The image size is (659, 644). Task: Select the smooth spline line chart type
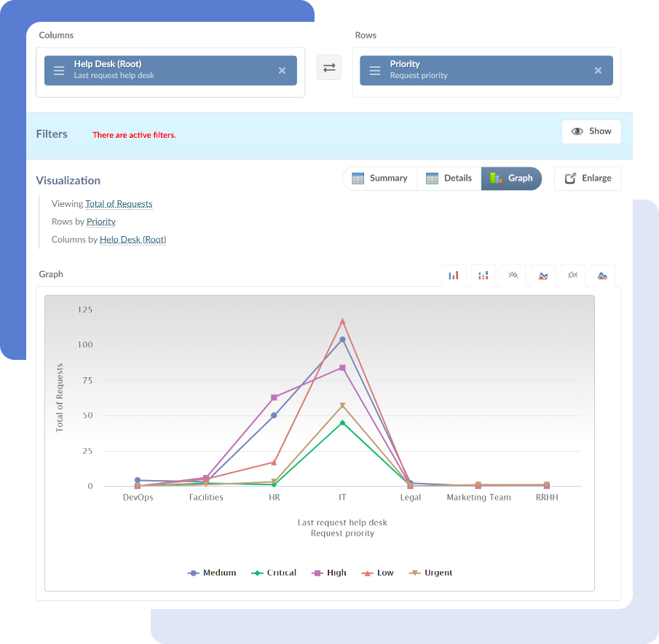click(572, 275)
